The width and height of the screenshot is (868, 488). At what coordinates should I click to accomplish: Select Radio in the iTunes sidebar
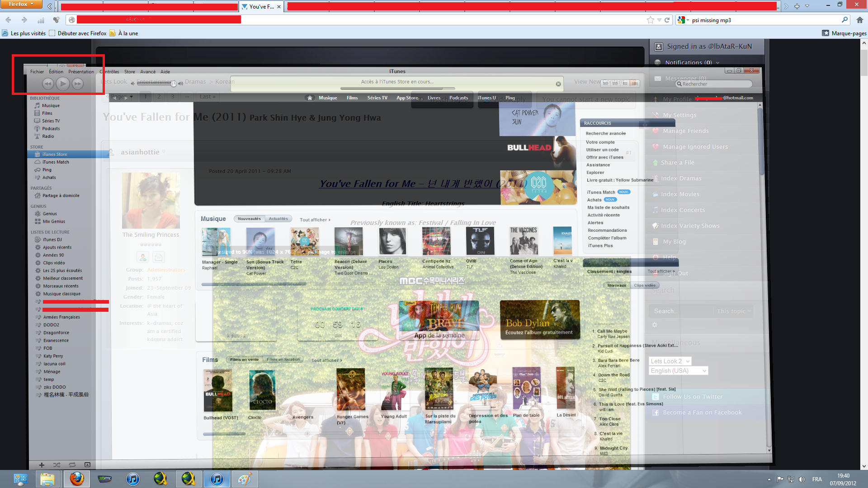click(x=48, y=136)
